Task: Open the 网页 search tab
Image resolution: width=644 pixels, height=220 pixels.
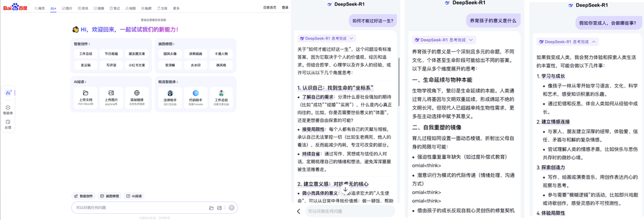Action: coord(40,8)
